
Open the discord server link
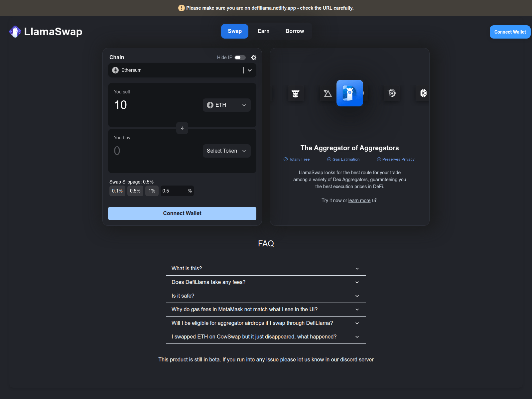[x=357, y=360]
